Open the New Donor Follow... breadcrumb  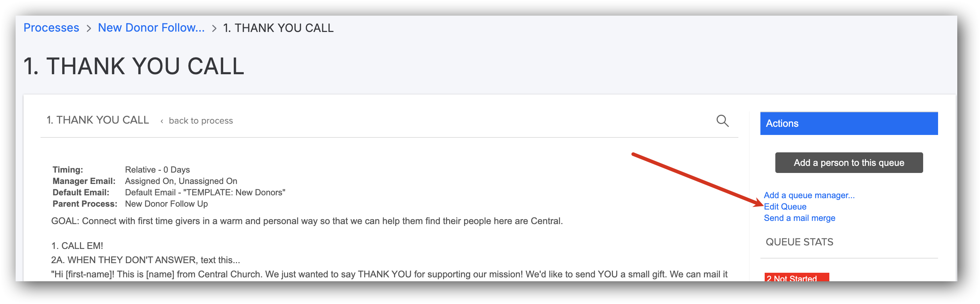[151, 28]
